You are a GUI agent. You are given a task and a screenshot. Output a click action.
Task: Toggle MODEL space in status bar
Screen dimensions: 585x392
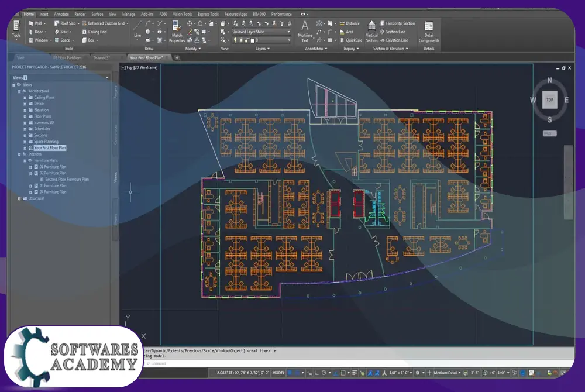278,373
